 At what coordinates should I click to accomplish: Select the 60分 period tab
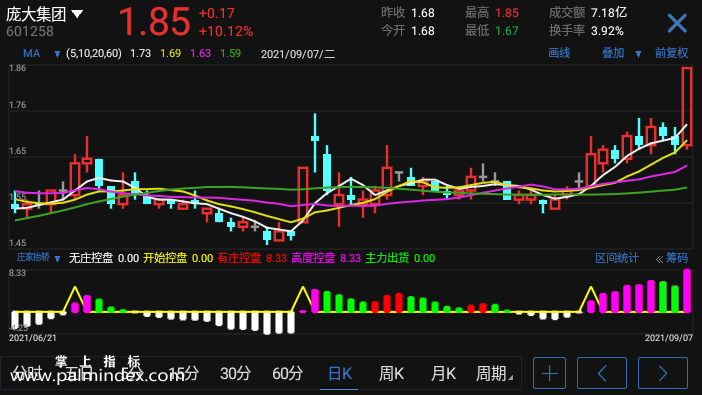pyautogui.click(x=287, y=373)
